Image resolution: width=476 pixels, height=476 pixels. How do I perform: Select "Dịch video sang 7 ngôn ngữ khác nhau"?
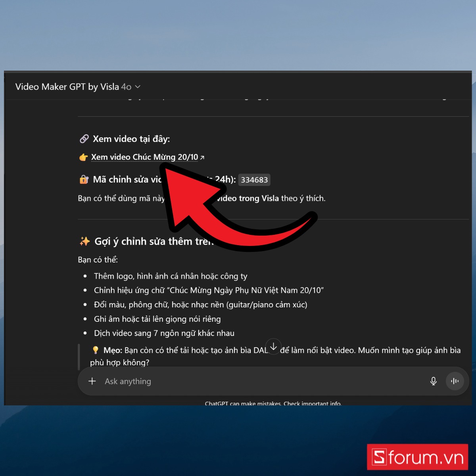[164, 333]
